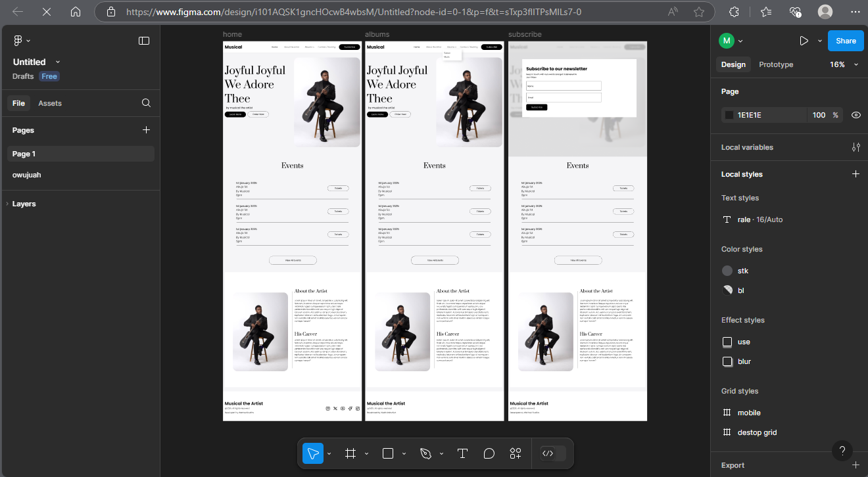Select the Move tool in bottom toolbar
Screen dimensions: 868x477
[313, 453]
